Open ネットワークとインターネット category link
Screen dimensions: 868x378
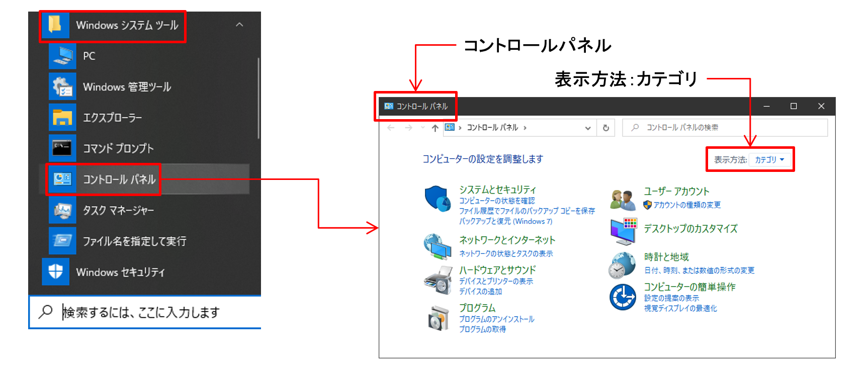pos(507,240)
